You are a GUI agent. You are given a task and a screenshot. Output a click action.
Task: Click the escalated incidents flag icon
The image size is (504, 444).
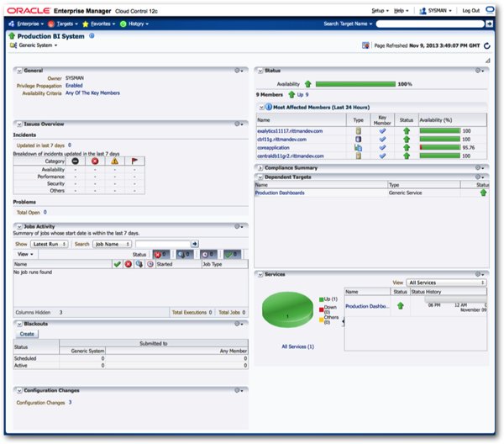click(x=134, y=161)
